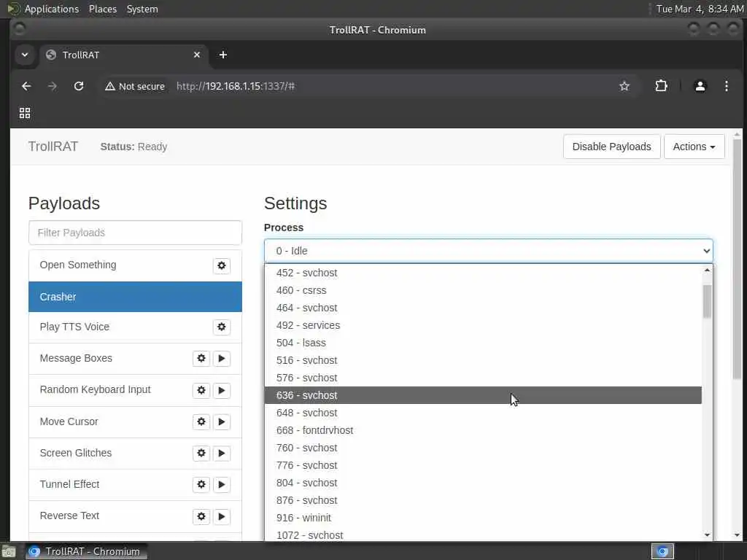Screen dimensions: 747x560
Task: Select the Reverse Text payload row
Action: [135, 516]
